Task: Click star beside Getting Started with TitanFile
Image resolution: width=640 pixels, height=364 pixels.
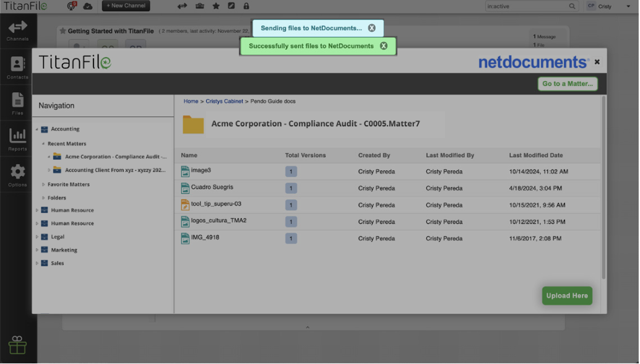Action: pos(63,31)
